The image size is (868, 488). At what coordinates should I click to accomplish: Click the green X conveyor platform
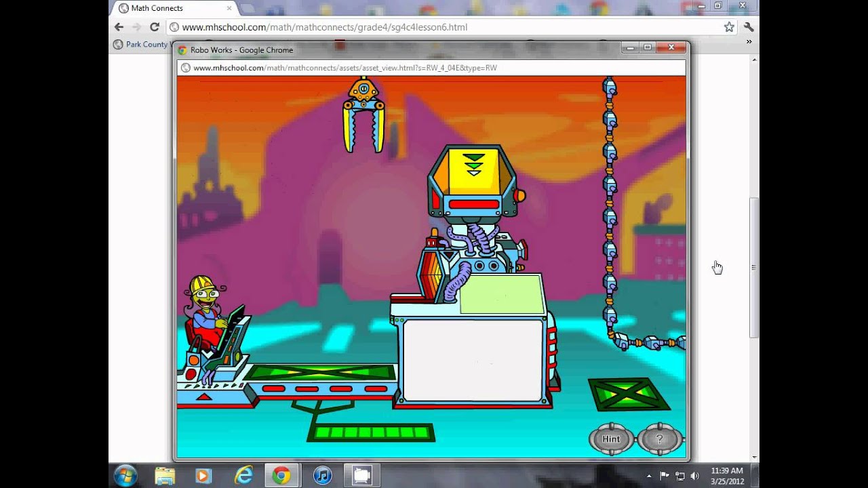coord(321,372)
